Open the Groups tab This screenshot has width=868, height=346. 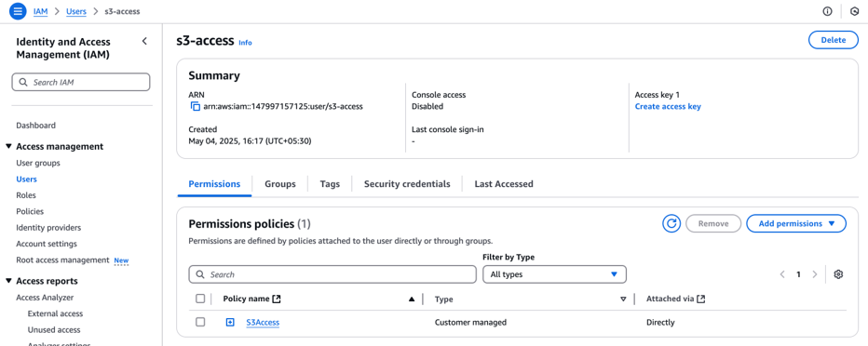[x=280, y=184]
